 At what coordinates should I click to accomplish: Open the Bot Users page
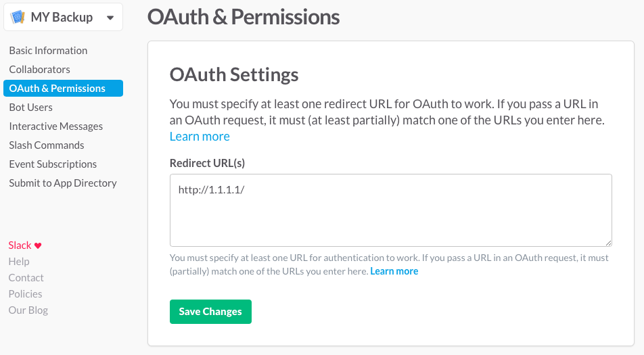click(30, 108)
